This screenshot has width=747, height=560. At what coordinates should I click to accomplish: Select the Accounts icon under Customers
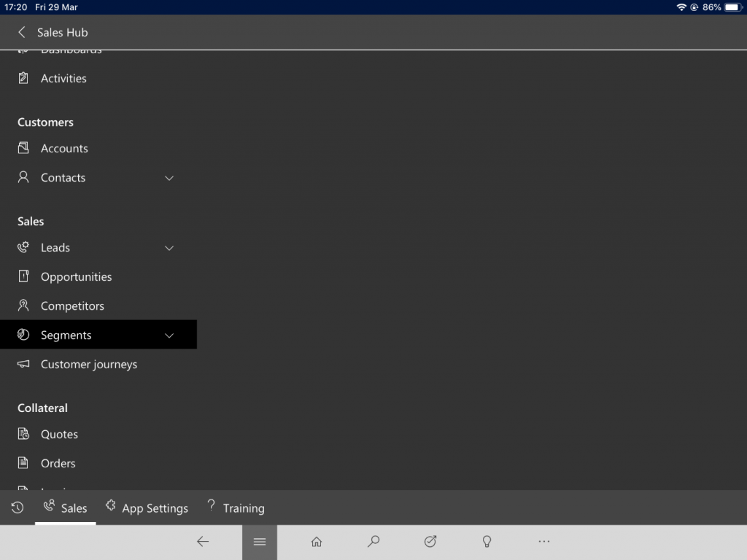tap(24, 148)
